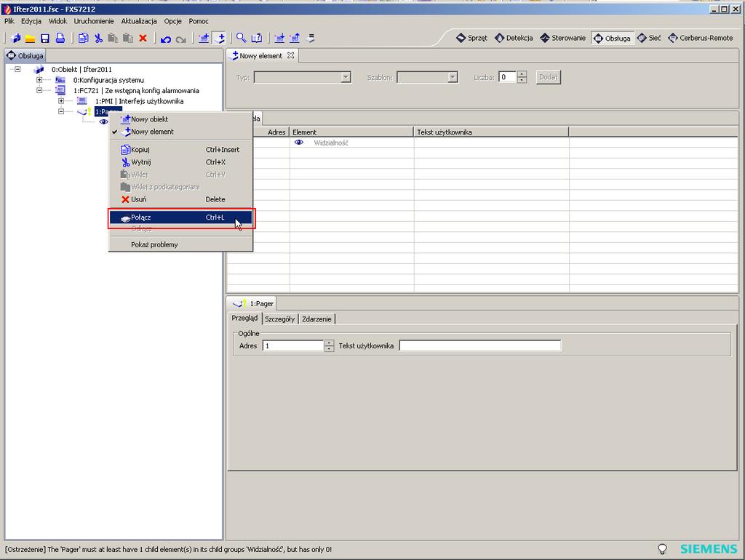Open the Szablon dropdown

[453, 77]
